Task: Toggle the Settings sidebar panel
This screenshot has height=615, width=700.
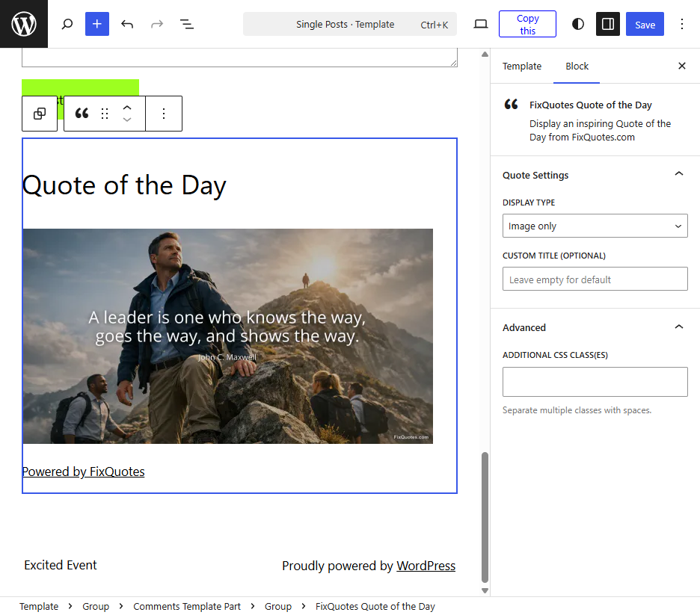Action: tap(608, 24)
